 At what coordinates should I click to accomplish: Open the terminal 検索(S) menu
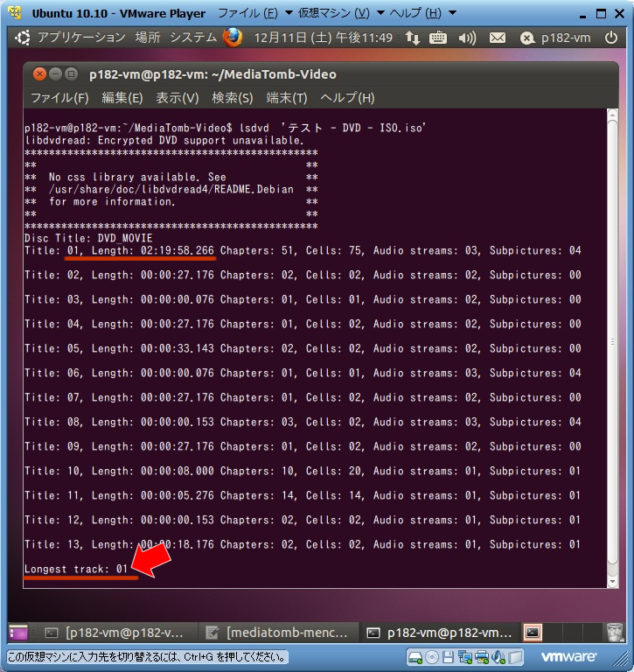click(x=233, y=98)
